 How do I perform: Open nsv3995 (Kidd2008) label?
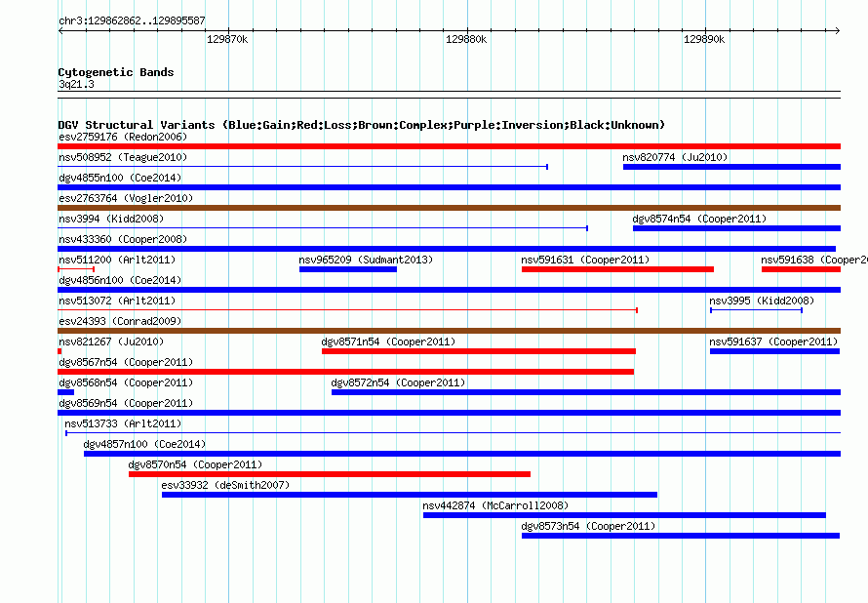pyautogui.click(x=762, y=301)
